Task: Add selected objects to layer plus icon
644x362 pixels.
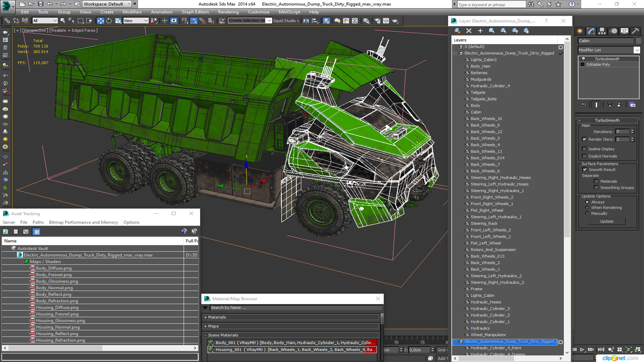Action: tap(480, 31)
